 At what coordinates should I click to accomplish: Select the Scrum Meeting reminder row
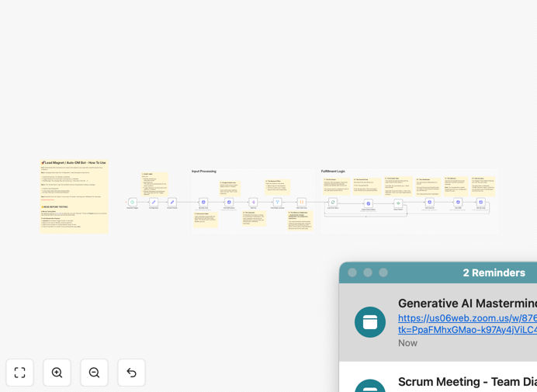click(x=438, y=377)
